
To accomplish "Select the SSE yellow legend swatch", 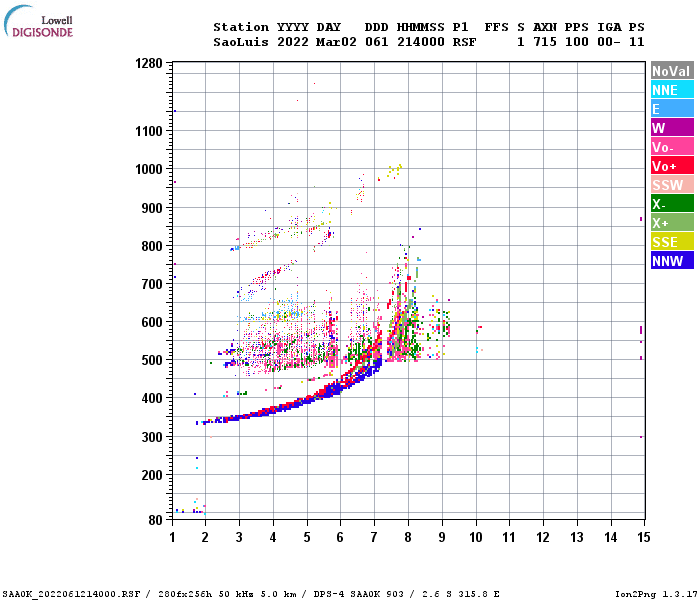I will click(672, 242).
